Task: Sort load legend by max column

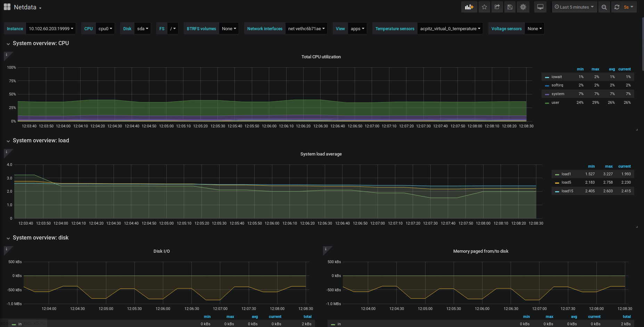Action: tap(609, 166)
